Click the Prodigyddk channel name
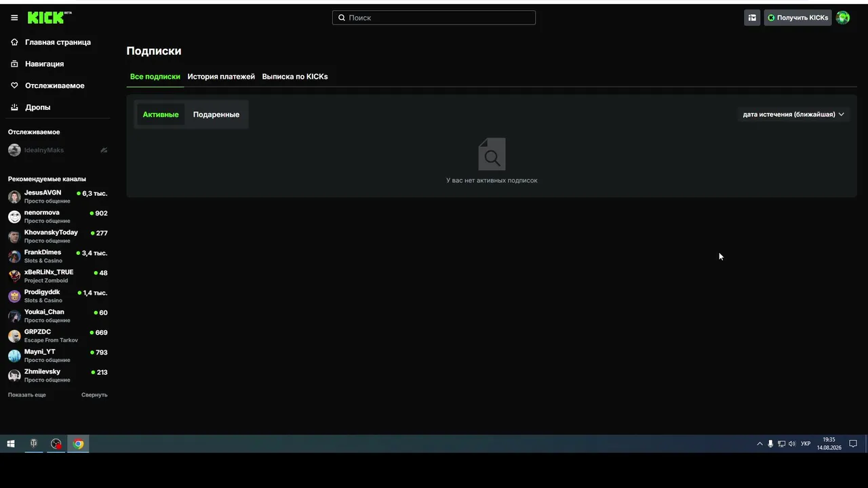The height and width of the screenshot is (488, 868). click(42, 292)
